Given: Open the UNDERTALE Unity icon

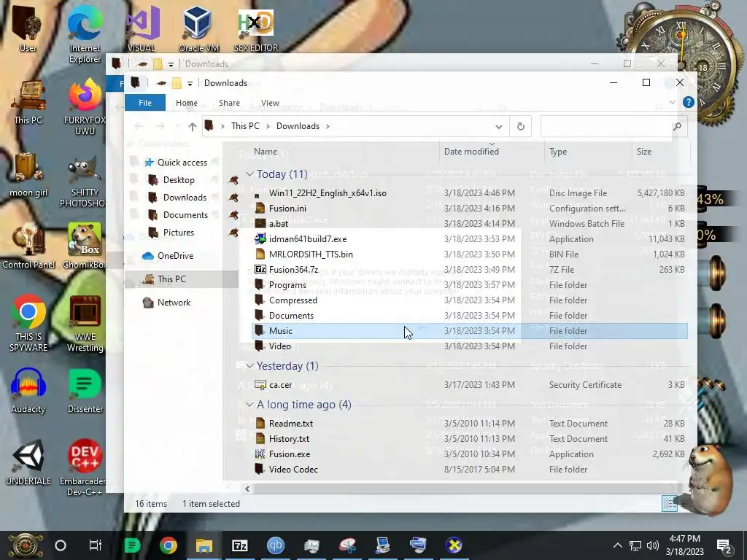Looking at the screenshot, I should click(28, 463).
